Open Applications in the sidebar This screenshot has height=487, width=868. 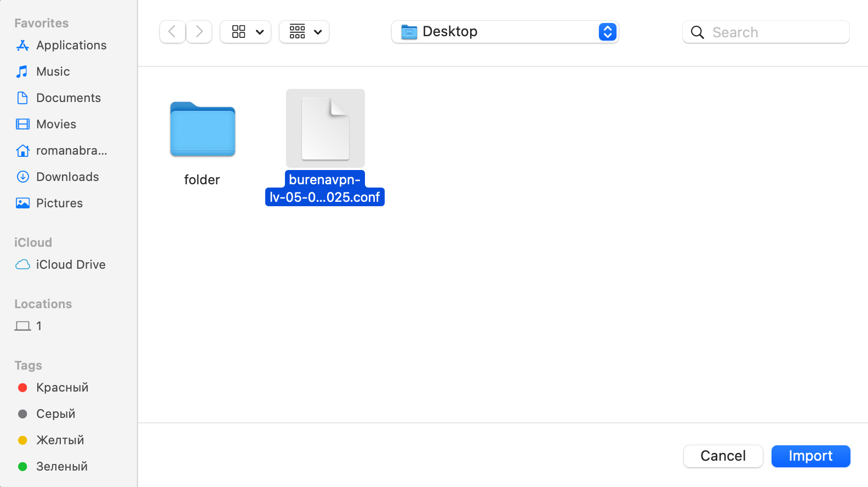click(71, 46)
